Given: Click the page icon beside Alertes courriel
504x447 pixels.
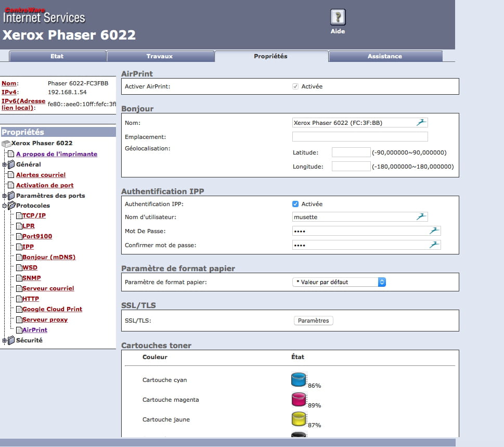Looking at the screenshot, I should [11, 175].
